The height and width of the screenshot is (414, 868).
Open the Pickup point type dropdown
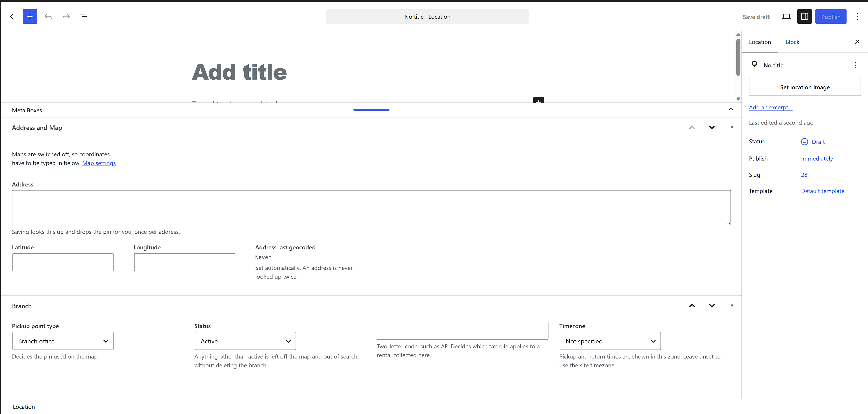(x=63, y=341)
